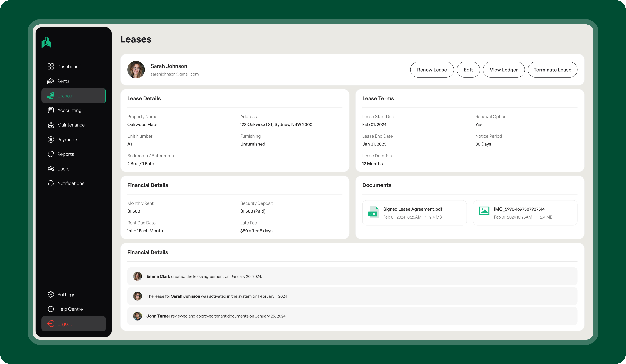Click the address 123 Oakwood St, Sydney
626x364 pixels.
click(276, 124)
